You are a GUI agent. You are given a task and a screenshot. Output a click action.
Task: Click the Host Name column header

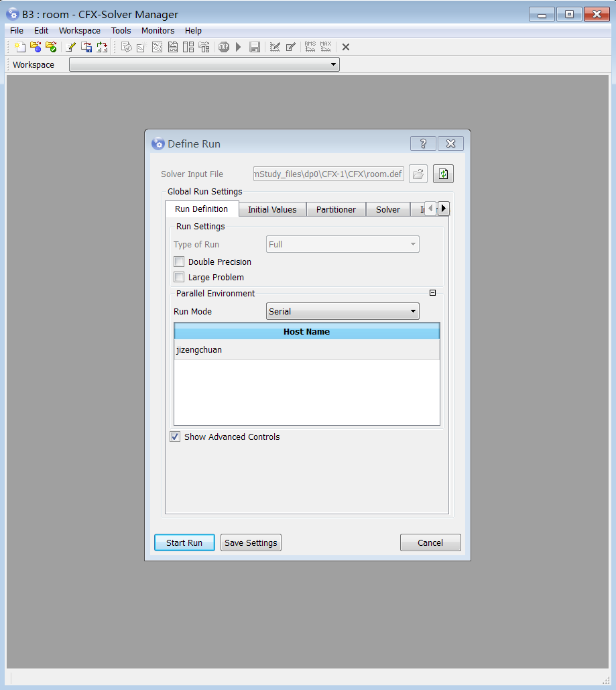[x=307, y=331]
